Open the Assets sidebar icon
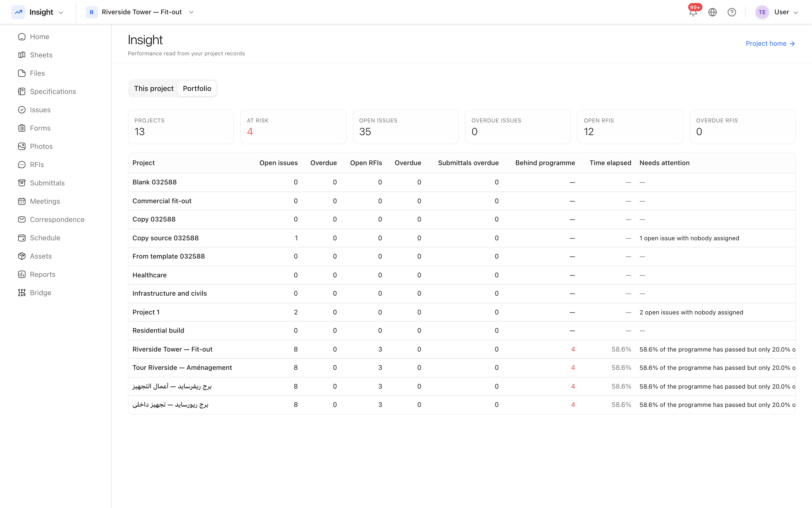 [22, 256]
